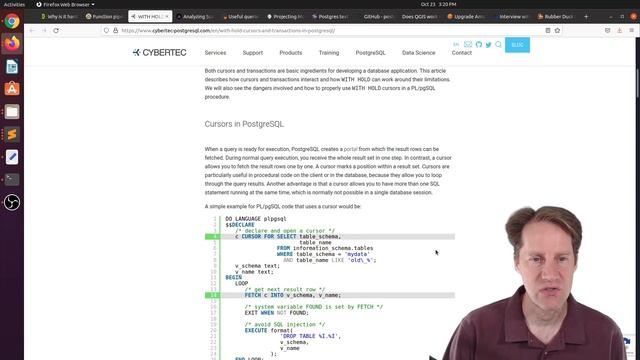Image resolution: width=640 pixels, height=360 pixels.
Task: Open the text editor pencil icon in dock
Action: pos(12,157)
